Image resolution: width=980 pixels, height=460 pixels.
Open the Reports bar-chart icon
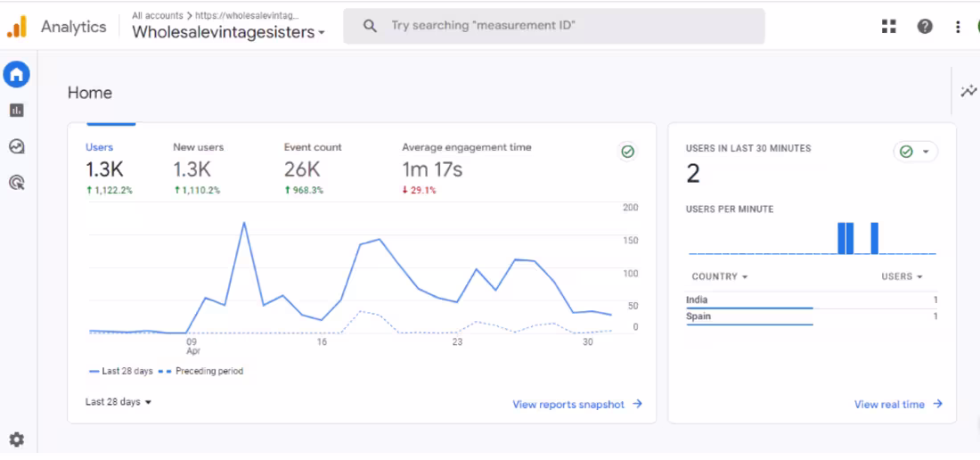tap(17, 111)
